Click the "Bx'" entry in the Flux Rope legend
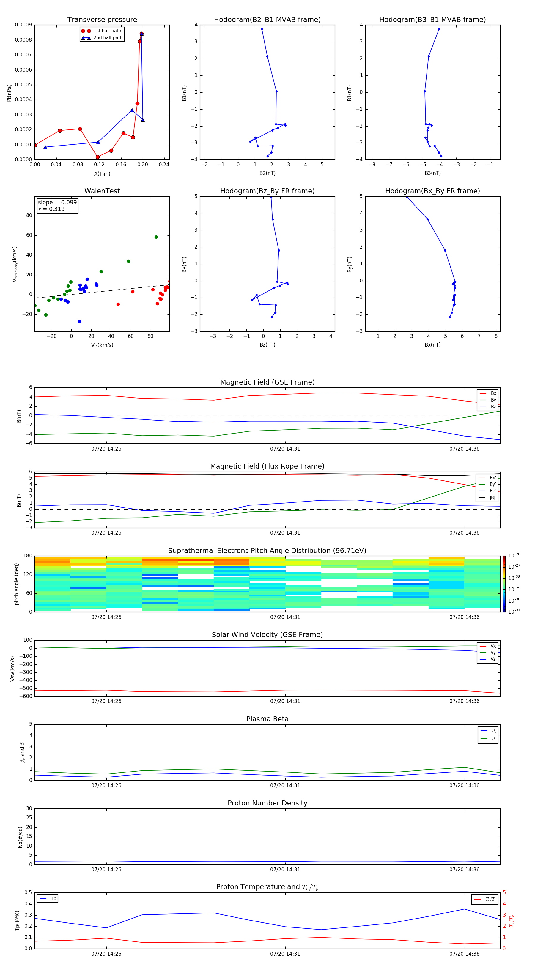 point(487,478)
